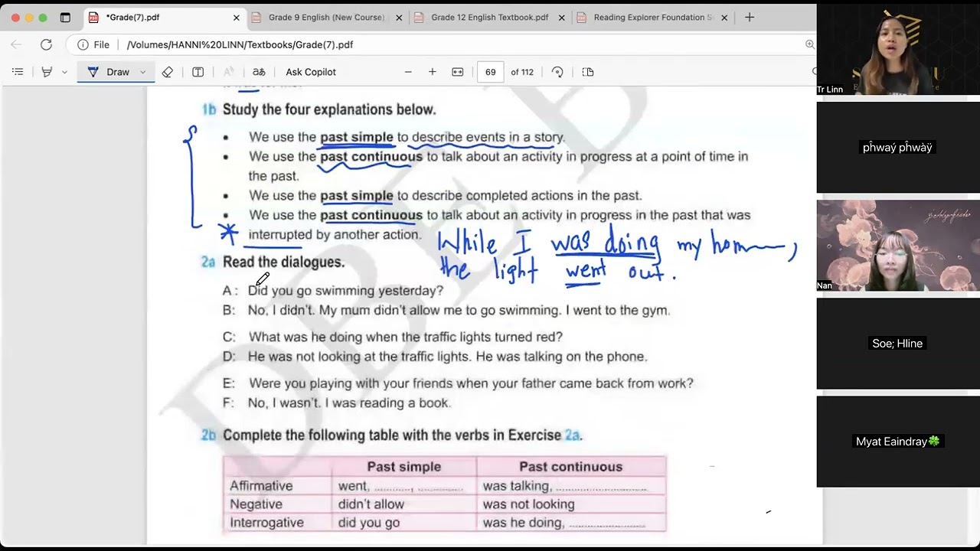This screenshot has width=980, height=551.
Task: Click the '2b Complete the following table' heading
Action: [391, 435]
